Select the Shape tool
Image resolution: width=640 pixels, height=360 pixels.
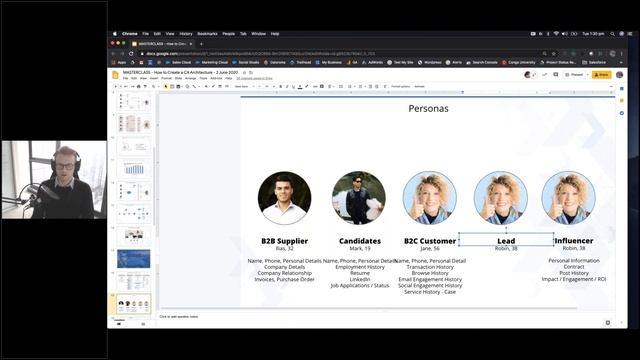(188, 87)
